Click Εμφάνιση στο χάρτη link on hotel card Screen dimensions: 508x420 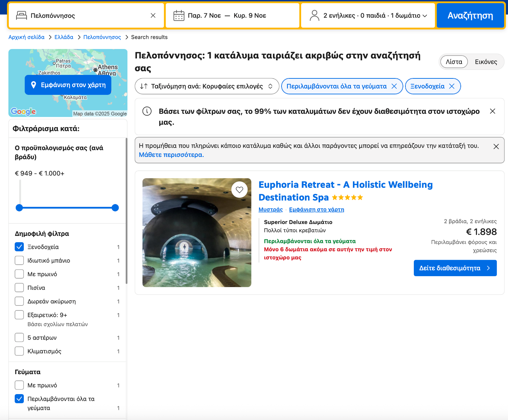coord(316,210)
